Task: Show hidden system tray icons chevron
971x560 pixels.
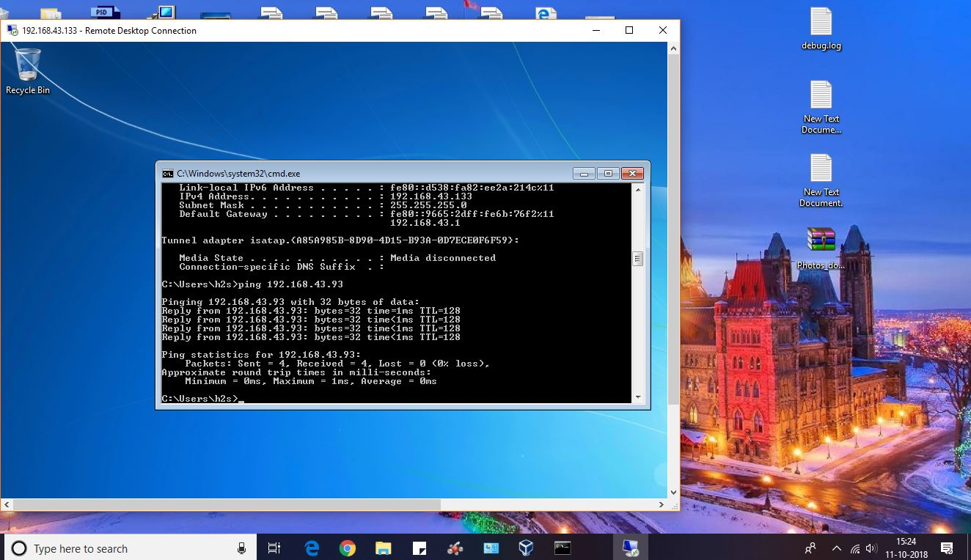Action: pyautogui.click(x=837, y=548)
